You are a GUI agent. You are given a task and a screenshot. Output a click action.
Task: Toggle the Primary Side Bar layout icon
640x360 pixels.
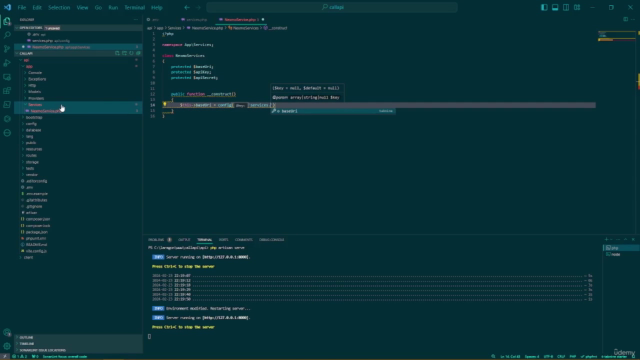(544, 7)
